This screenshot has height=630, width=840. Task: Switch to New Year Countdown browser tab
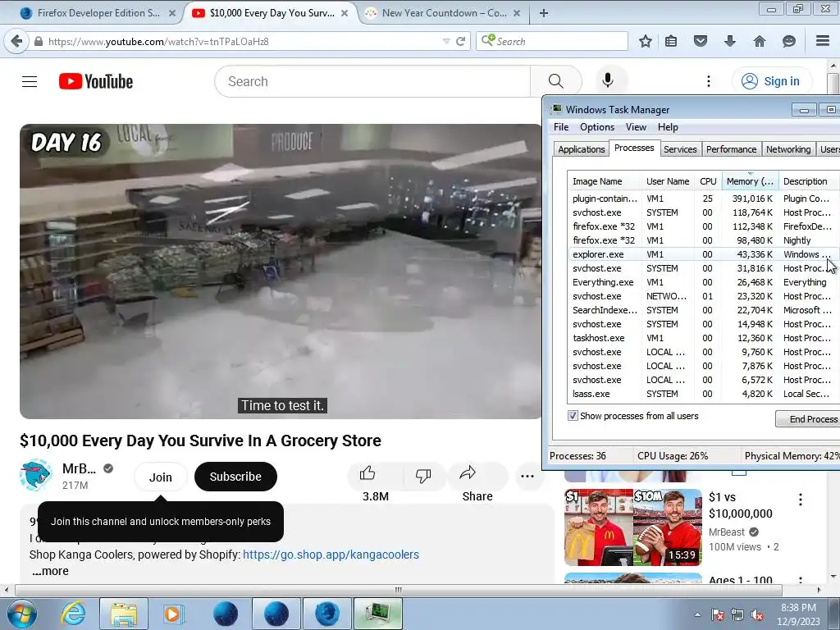444,13
